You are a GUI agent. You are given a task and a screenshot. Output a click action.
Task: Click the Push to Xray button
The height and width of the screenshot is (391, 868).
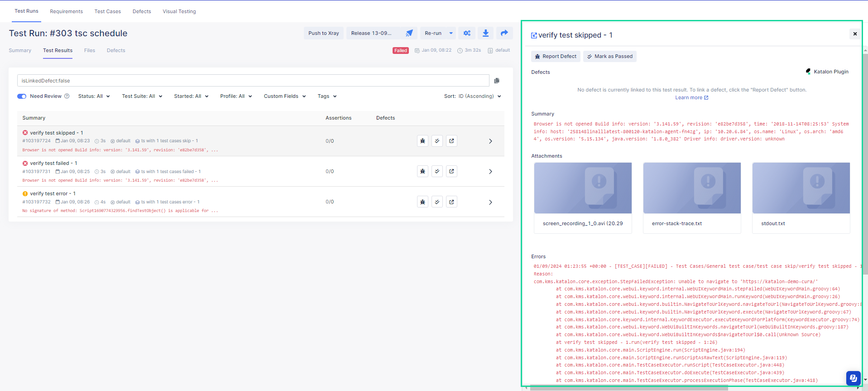pyautogui.click(x=323, y=33)
